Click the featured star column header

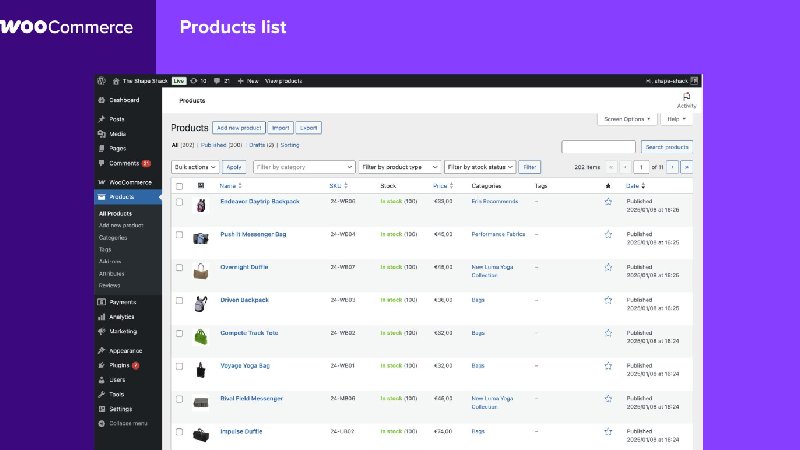pyautogui.click(x=608, y=186)
